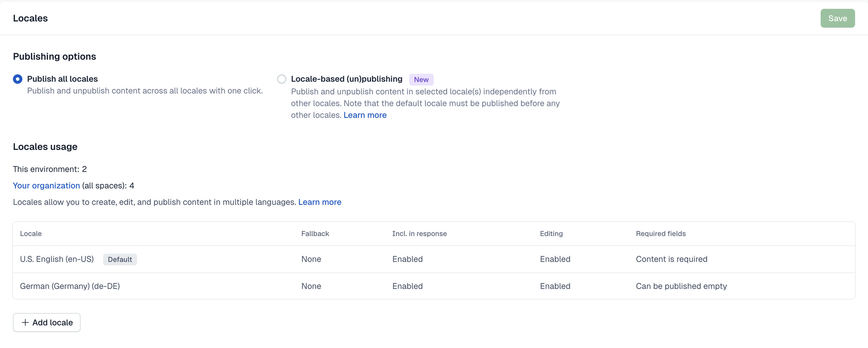868x348 pixels.
Task: Click the Save button
Action: pos(837,18)
